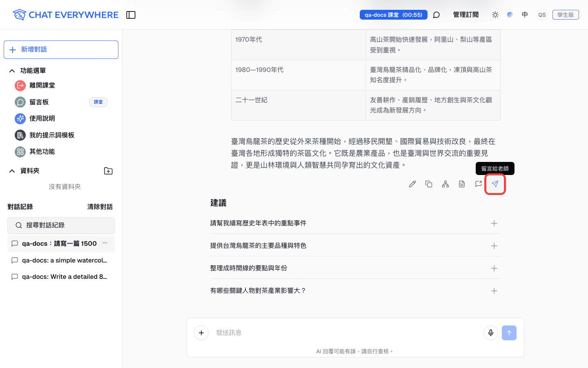Click the flag speech bubble icon
Image resolution: width=588 pixels, height=368 pixels.
(x=479, y=184)
